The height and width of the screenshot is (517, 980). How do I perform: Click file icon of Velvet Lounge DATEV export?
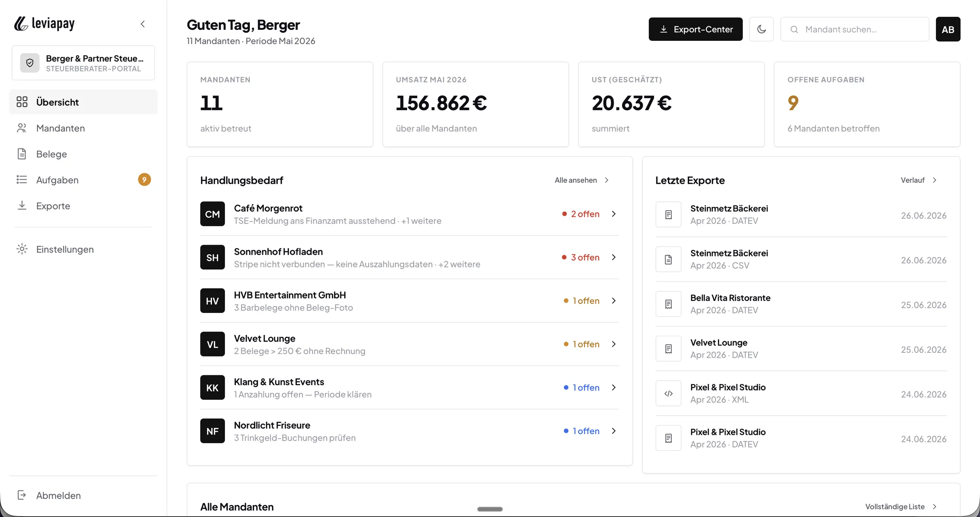668,349
